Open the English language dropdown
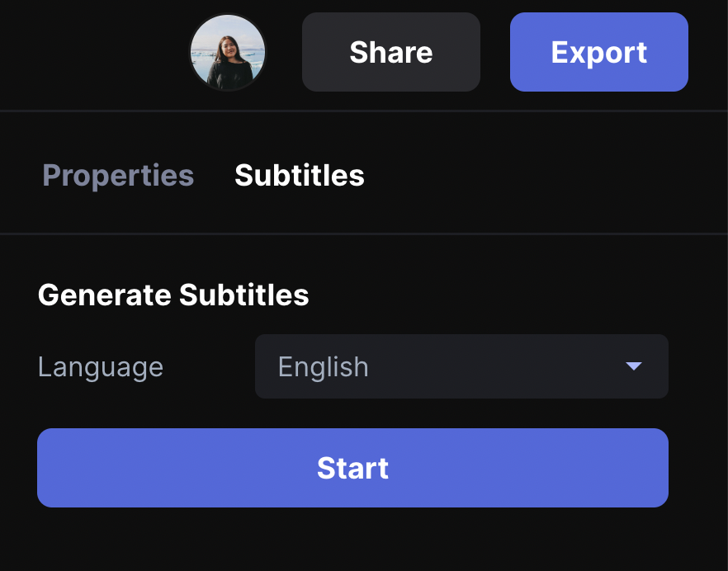728x571 pixels. tap(461, 366)
